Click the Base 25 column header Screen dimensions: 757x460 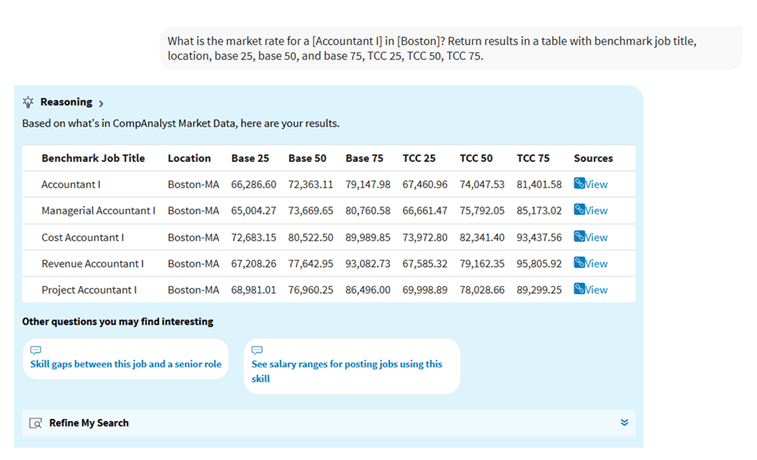click(x=250, y=158)
